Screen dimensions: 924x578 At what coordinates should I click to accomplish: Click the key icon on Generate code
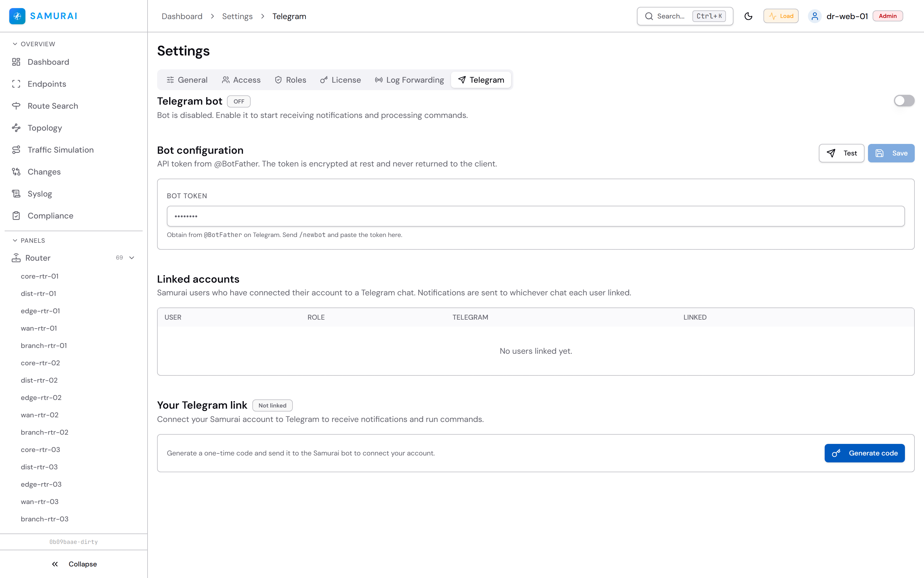pos(836,453)
